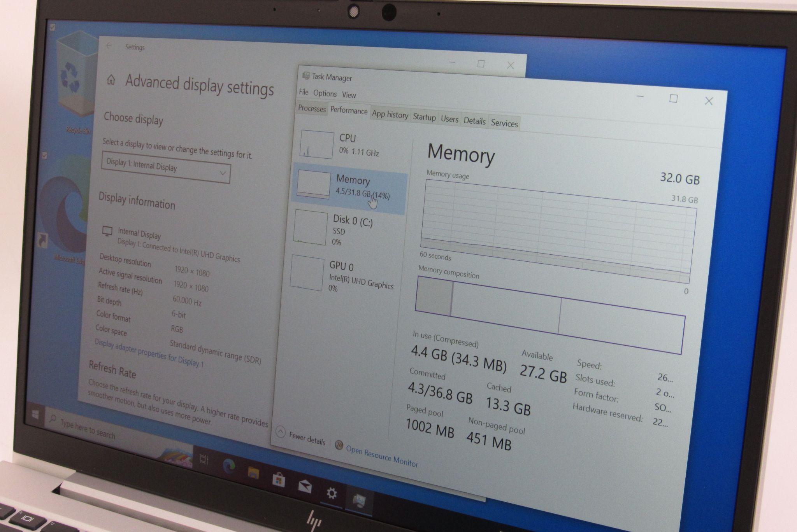Switch to the App history tab
Image resolution: width=797 pixels, height=532 pixels.
pos(390,114)
